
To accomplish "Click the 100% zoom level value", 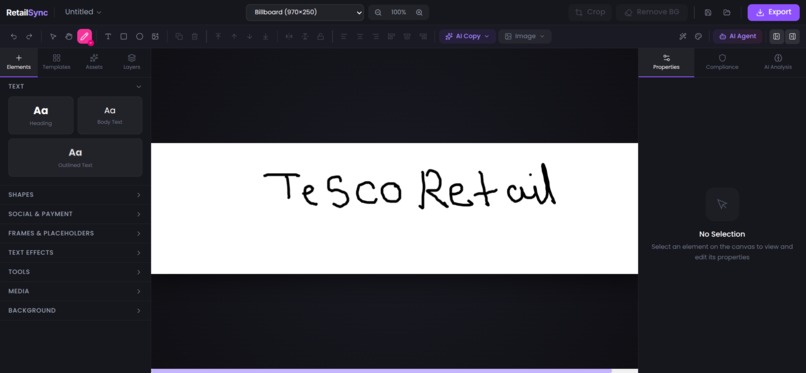I will [398, 12].
